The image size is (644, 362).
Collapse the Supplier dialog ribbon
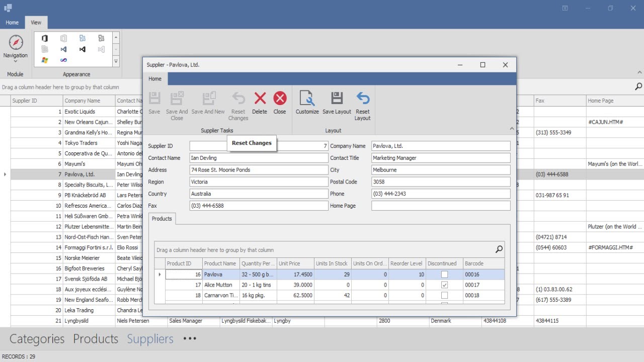(x=512, y=129)
